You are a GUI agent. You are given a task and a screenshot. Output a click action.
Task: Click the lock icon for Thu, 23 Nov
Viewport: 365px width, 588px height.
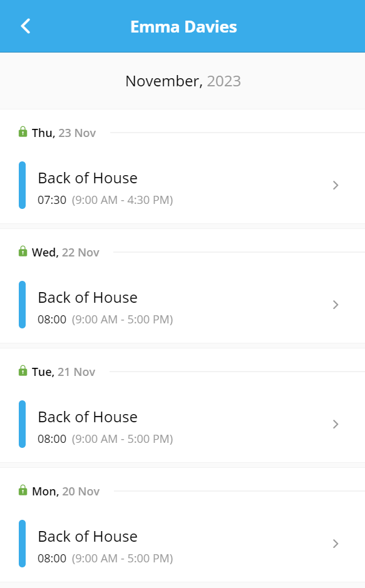point(23,132)
